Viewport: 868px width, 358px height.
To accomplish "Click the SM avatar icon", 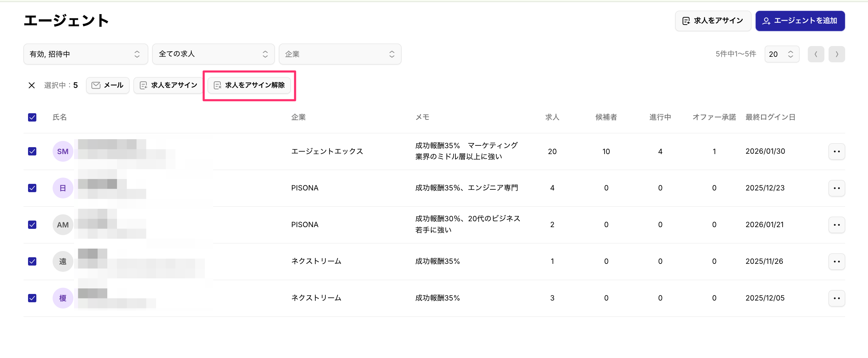I will pyautogui.click(x=63, y=152).
